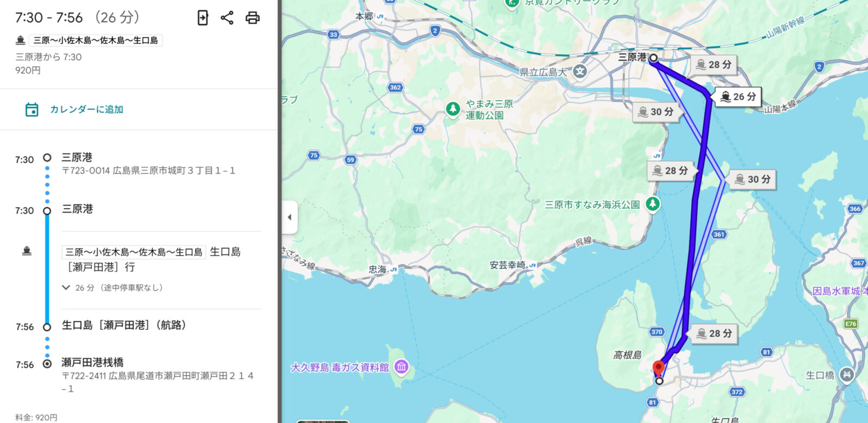
Task: Click the 三原港 origin point on map
Action: (x=654, y=57)
